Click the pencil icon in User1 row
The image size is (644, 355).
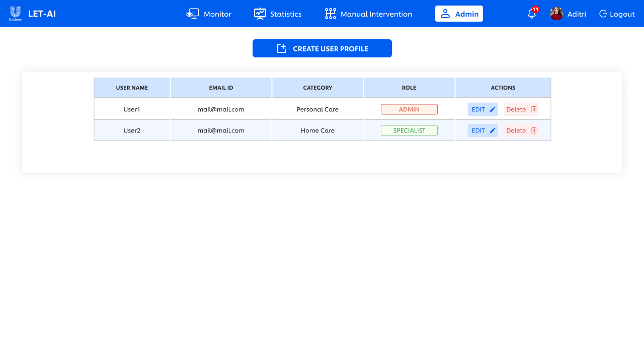pos(493,109)
